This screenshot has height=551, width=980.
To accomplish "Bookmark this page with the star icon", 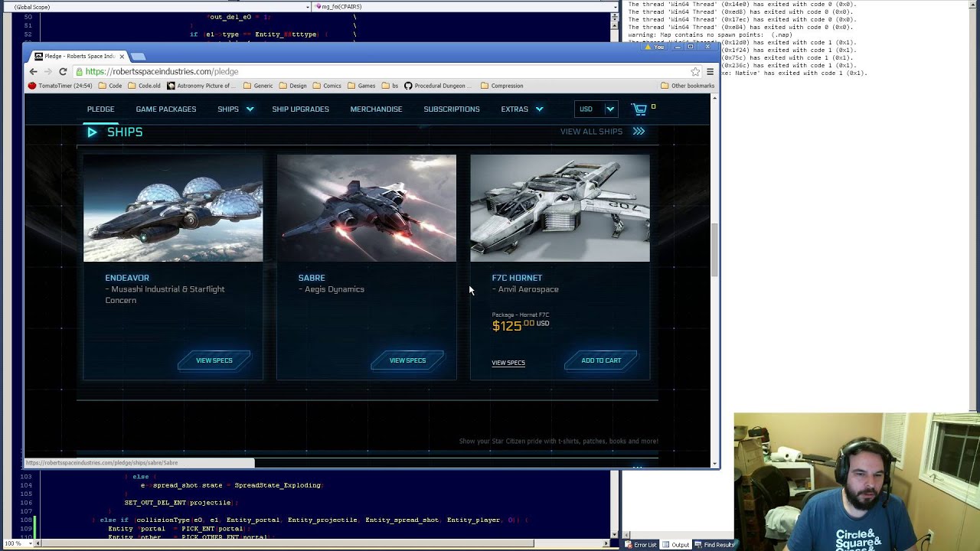I will [695, 71].
